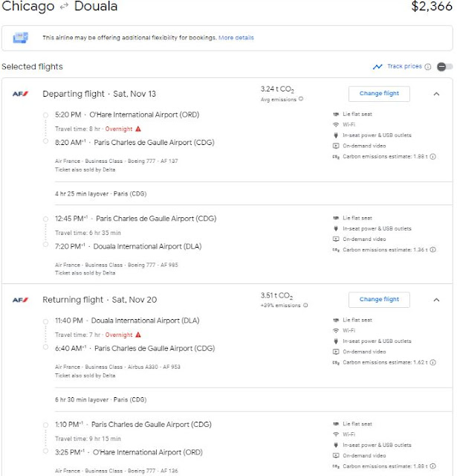The width and height of the screenshot is (457, 476).
Task: Collapse the Departing flight details
Action: point(436,94)
